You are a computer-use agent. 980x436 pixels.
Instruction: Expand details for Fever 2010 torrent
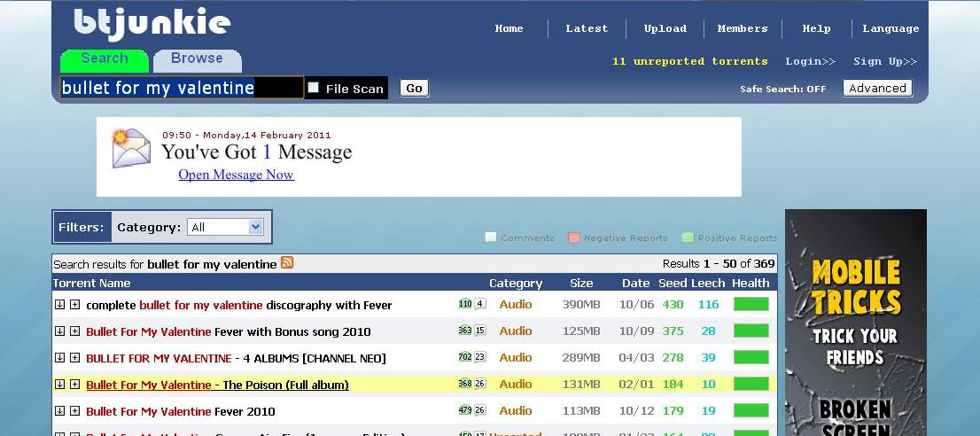point(75,411)
